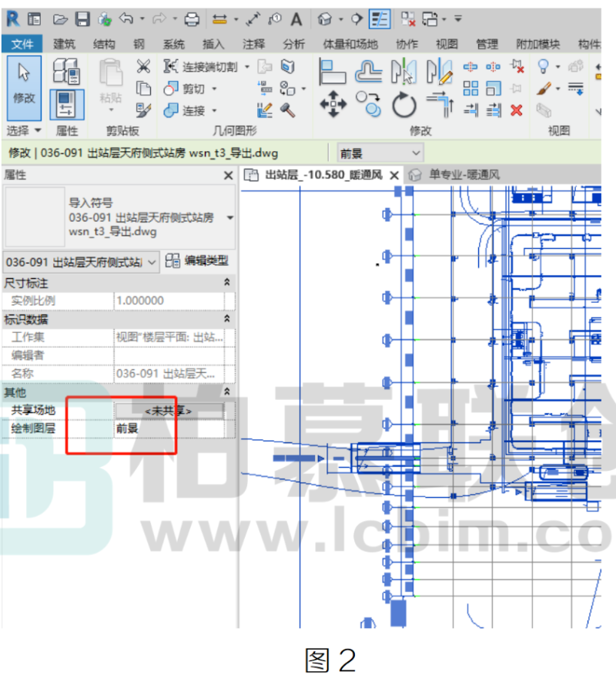Open the 文件 menu tab
The image size is (616, 682).
[22, 44]
